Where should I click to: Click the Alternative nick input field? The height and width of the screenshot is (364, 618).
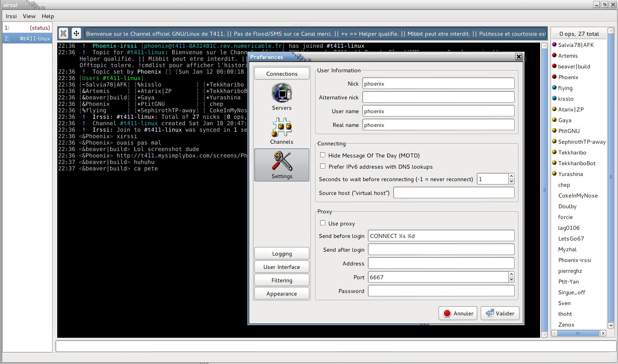pos(438,97)
